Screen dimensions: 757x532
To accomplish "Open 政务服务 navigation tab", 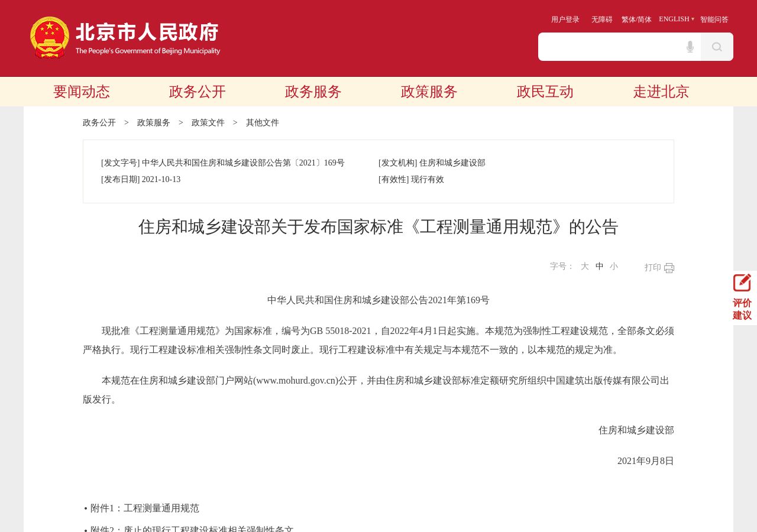I will [313, 92].
